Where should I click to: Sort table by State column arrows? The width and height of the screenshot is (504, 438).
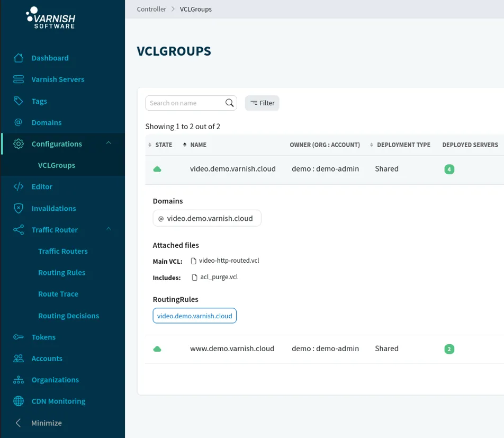[x=150, y=145]
